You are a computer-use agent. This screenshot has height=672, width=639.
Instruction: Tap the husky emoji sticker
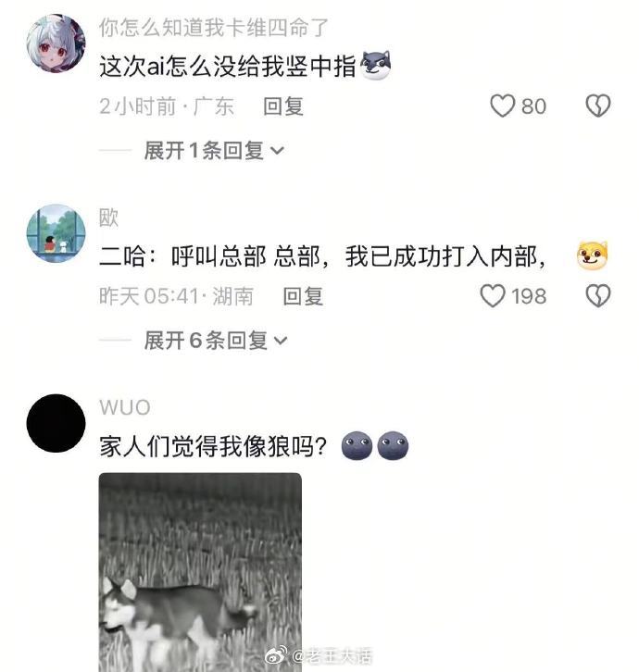coord(376,66)
